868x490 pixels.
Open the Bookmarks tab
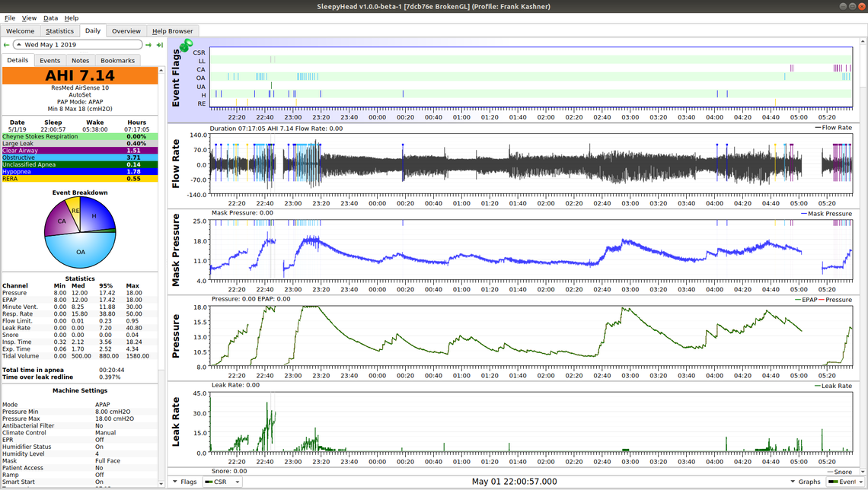(x=117, y=60)
